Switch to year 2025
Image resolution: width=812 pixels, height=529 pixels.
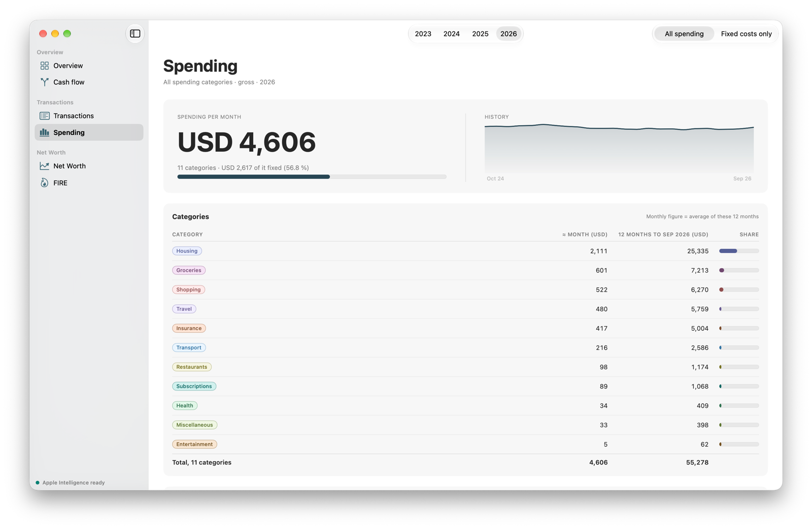coord(480,34)
